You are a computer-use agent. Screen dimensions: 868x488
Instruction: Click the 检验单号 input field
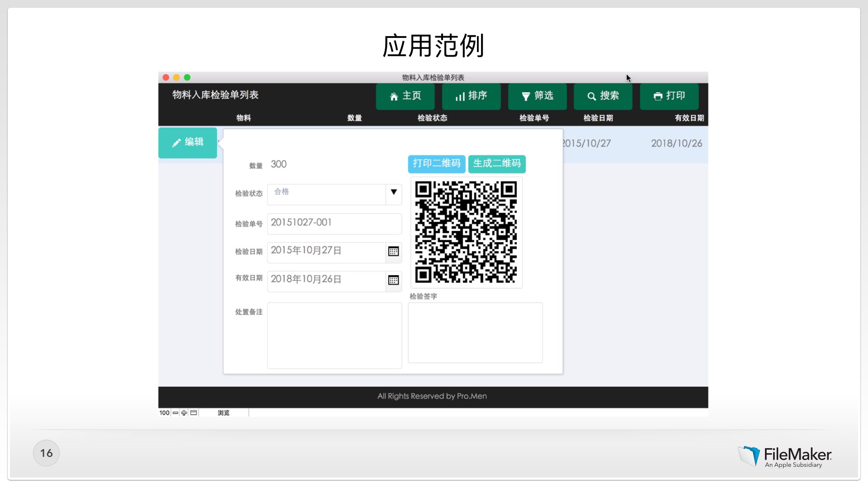coord(335,224)
